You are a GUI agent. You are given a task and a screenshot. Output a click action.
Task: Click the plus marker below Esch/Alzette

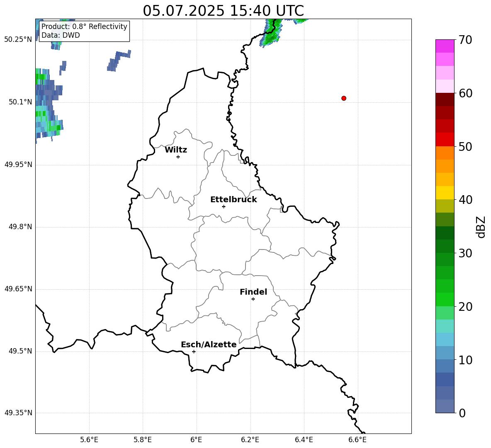(194, 351)
